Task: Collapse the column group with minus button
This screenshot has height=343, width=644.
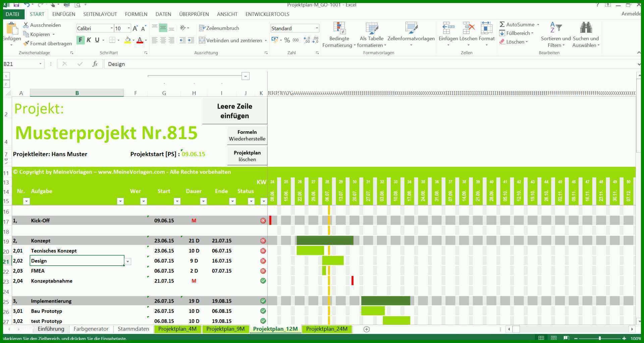Action: coord(246,76)
